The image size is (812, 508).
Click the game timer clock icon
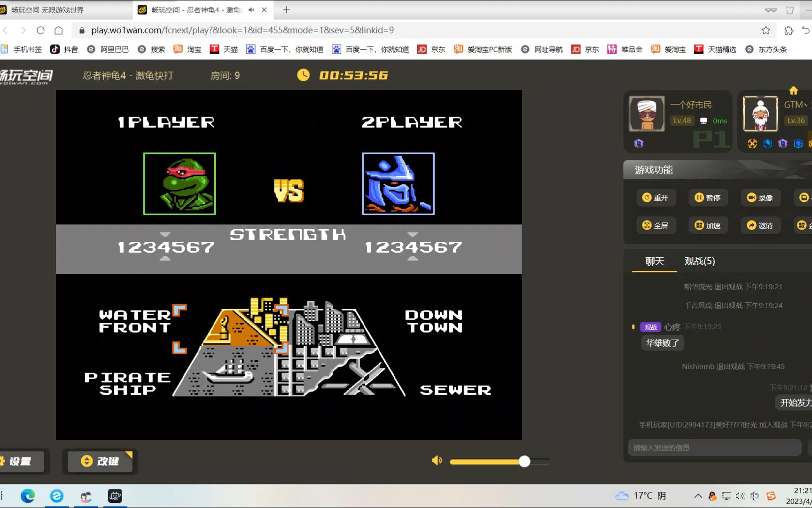(x=303, y=75)
